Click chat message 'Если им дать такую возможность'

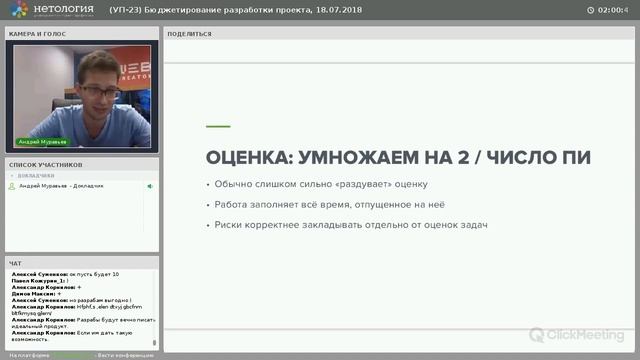(72, 336)
